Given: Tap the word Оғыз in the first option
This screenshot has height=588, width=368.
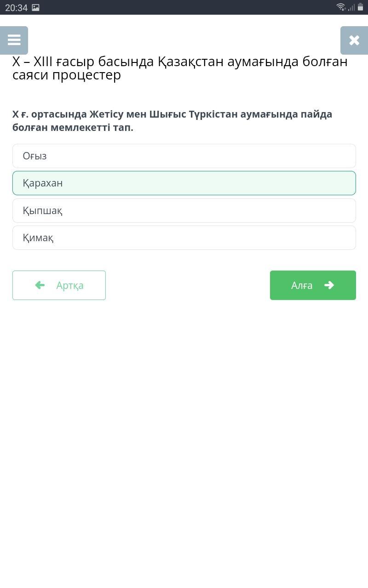Looking at the screenshot, I should coord(34,156).
